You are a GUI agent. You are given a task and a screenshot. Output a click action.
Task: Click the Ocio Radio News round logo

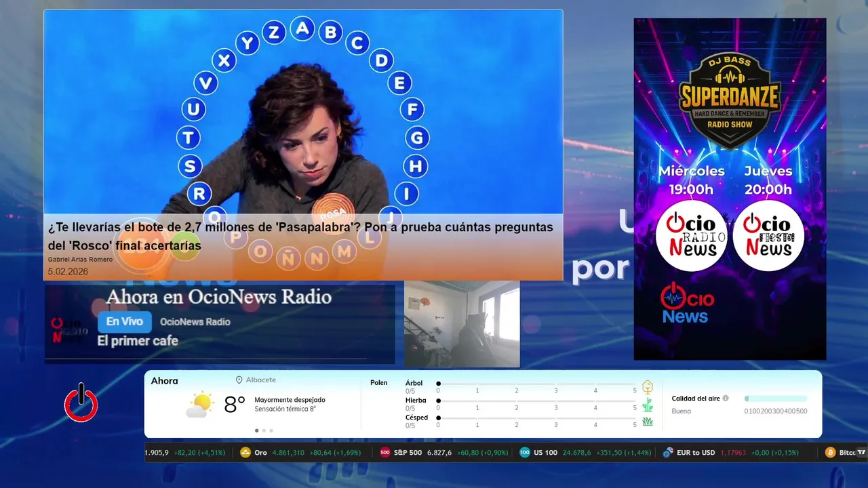point(691,235)
